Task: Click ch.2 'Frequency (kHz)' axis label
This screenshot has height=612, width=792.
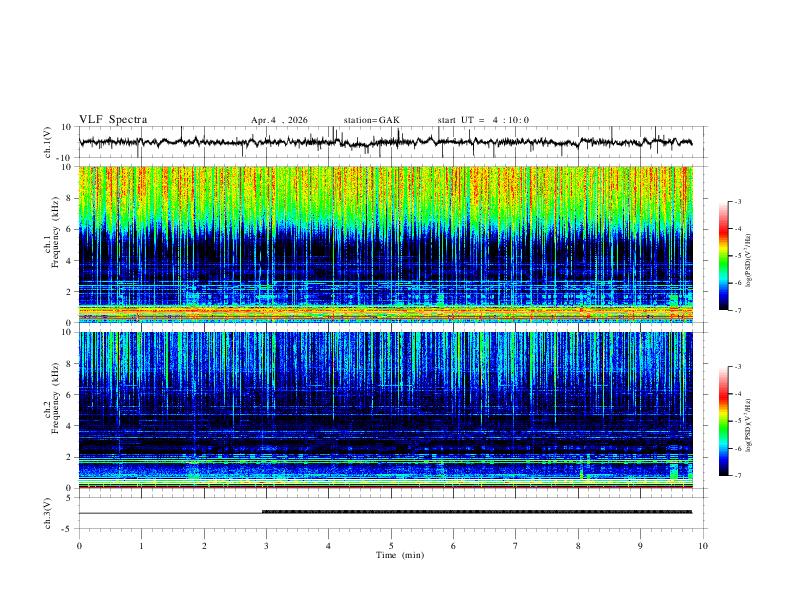Action: click(55, 397)
